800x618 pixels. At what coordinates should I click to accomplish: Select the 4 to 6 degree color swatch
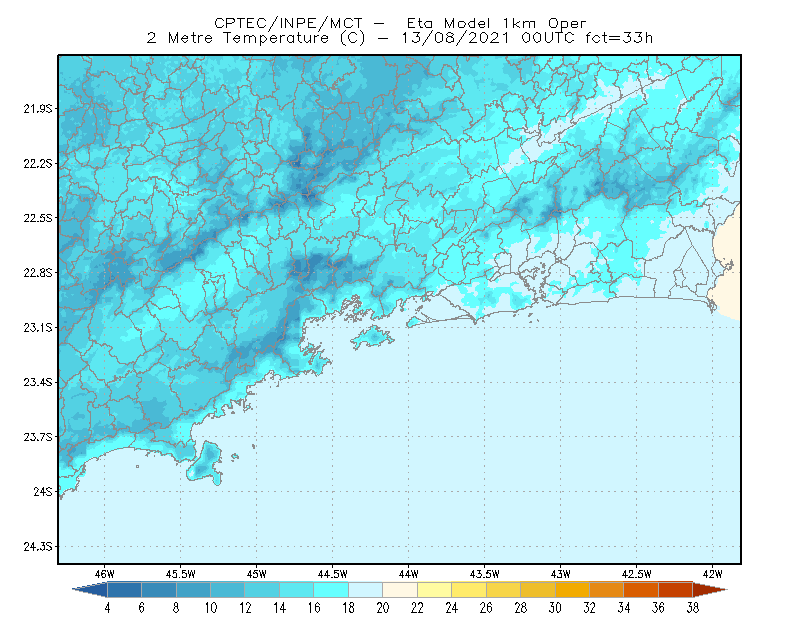[124, 590]
